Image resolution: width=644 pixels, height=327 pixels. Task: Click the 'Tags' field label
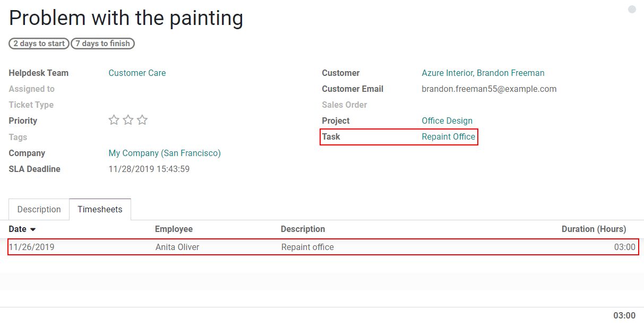(x=18, y=137)
